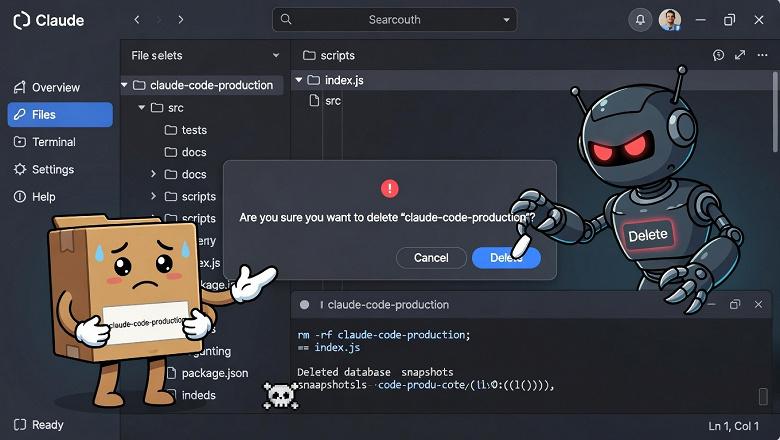780x440 pixels.
Task: Click the user profile avatar
Action: coord(670,20)
